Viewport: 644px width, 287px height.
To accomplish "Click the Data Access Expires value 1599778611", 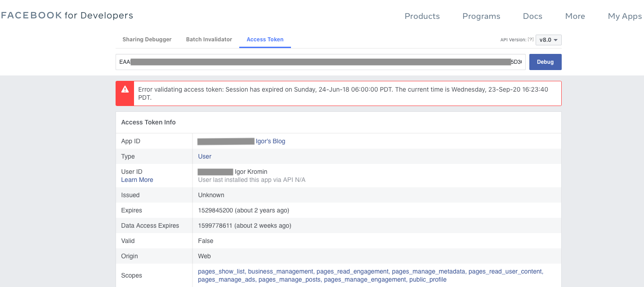I will pyautogui.click(x=215, y=225).
